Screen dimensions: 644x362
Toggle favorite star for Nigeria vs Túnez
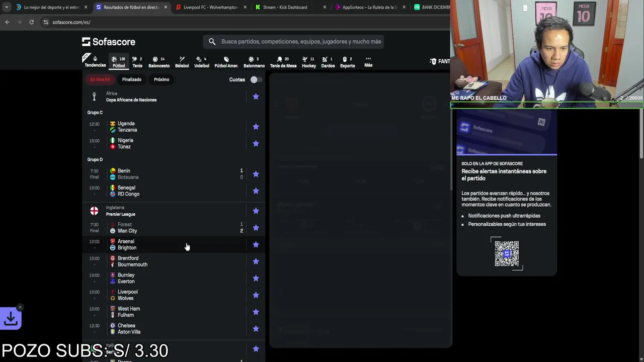coord(256,143)
